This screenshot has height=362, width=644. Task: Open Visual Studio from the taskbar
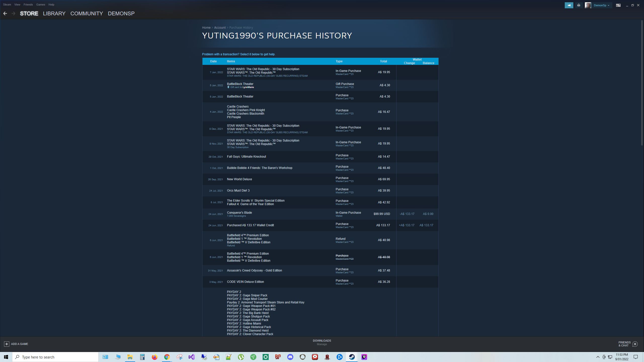click(191, 357)
